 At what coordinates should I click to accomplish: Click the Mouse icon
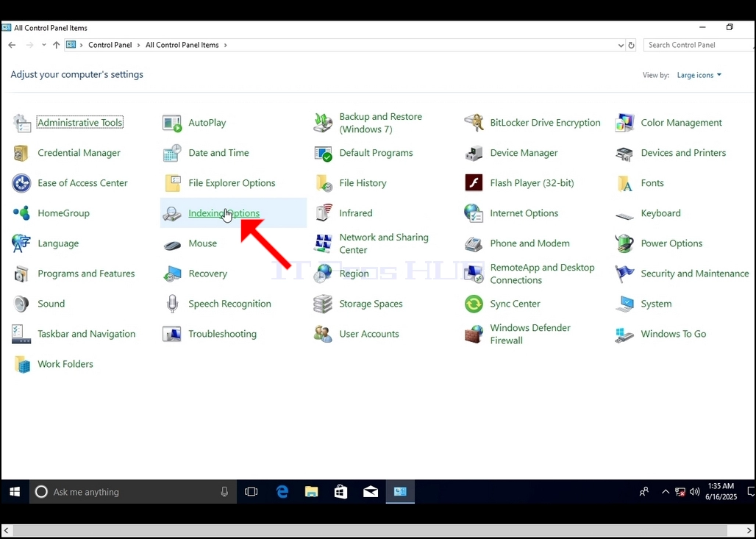point(172,245)
